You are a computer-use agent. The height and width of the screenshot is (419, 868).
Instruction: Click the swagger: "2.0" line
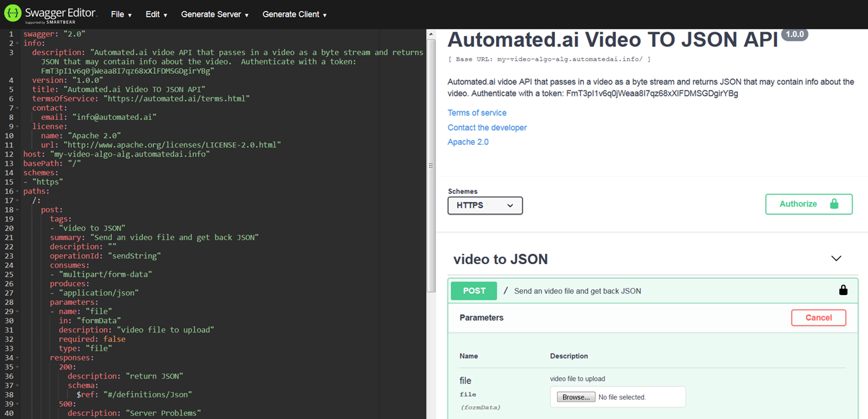[x=54, y=34]
